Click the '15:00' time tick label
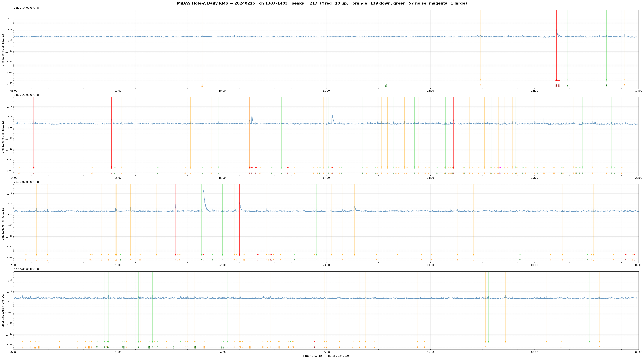The height and width of the screenshot is (359, 644). (118, 178)
